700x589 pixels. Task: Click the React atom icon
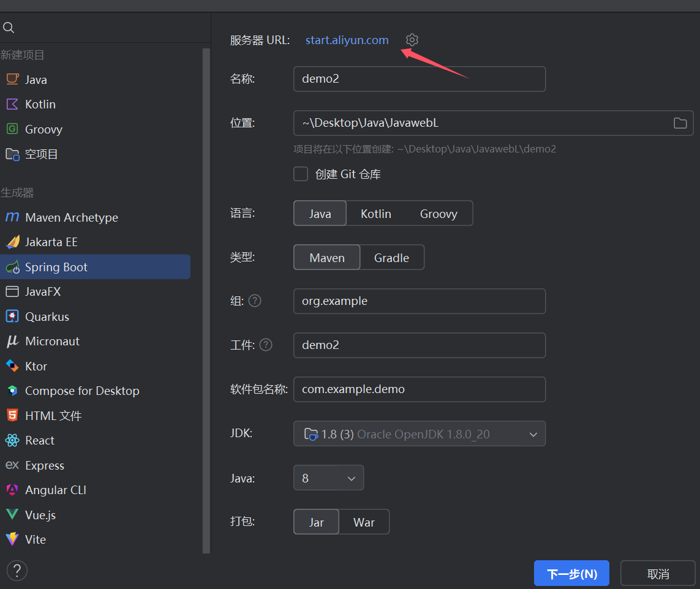click(x=12, y=440)
